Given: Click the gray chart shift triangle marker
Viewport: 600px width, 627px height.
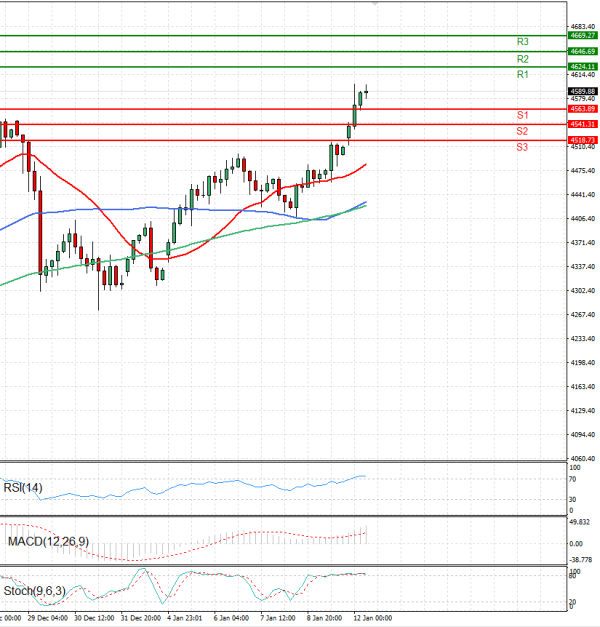Looking at the screenshot, I should [375, 4].
